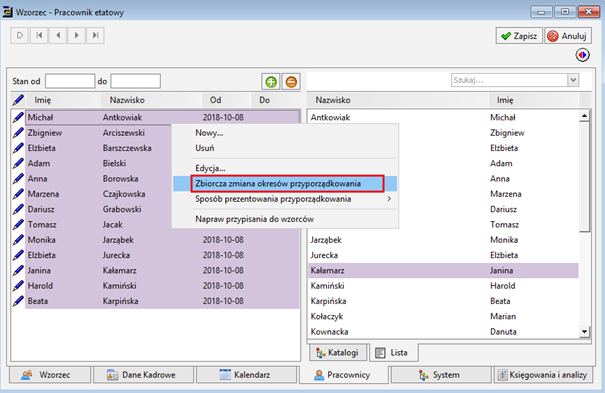Sort by Nazwisko column in left table
605x393 pixels.
click(151, 100)
